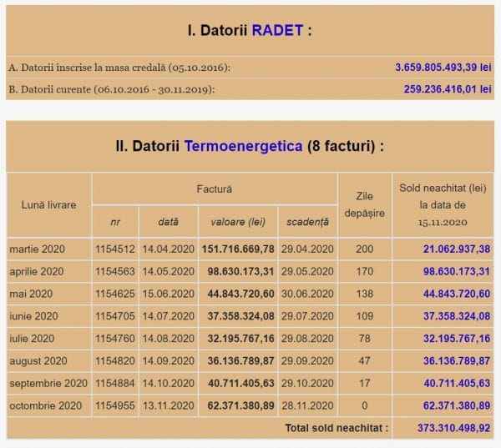Click the 'valoare (lei)' sub-column header
501x448 pixels.
238,222
